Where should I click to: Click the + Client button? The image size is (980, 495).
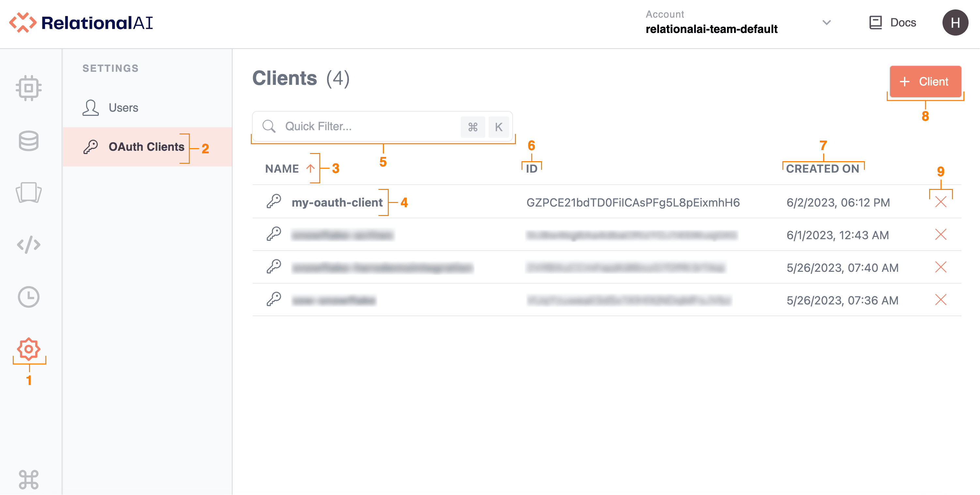click(x=925, y=82)
